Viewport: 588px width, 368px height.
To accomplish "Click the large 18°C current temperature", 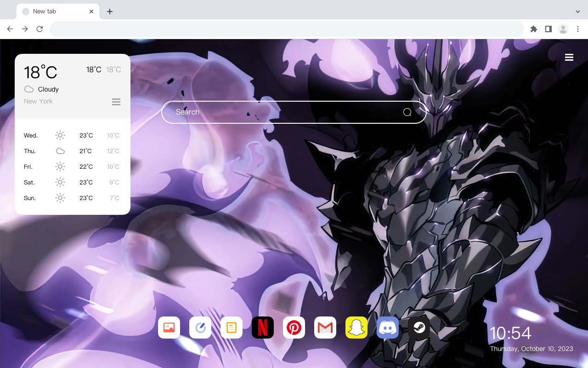I will [x=40, y=72].
